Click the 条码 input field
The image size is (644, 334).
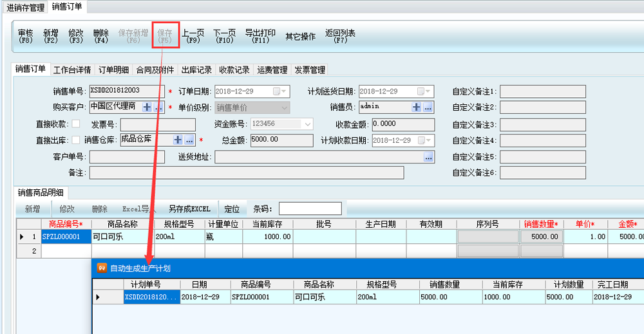coord(310,209)
